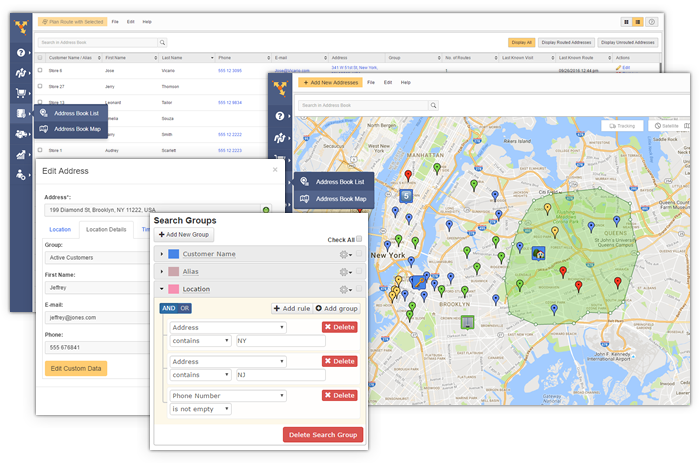Click the NY value input field
Image resolution: width=700 pixels, height=463 pixels.
point(281,341)
